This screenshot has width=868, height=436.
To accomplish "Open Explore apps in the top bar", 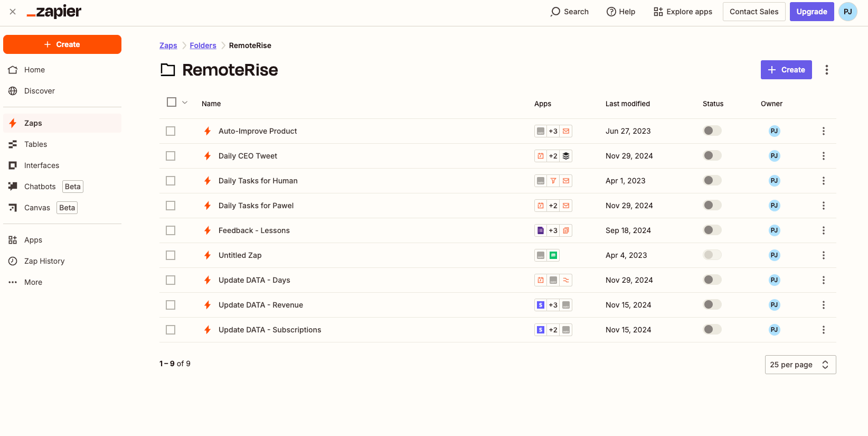I will tap(683, 12).
